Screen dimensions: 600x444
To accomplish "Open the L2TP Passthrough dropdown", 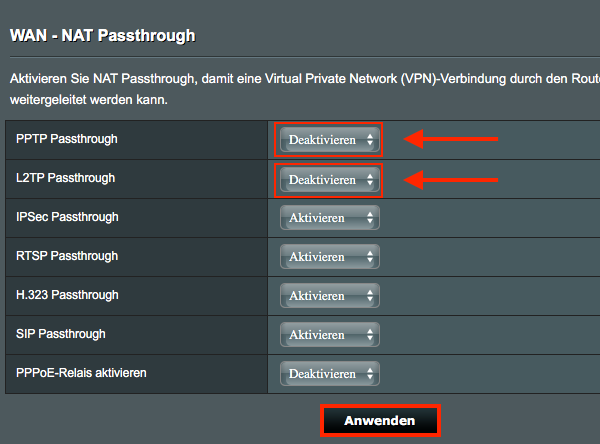I will [329, 180].
